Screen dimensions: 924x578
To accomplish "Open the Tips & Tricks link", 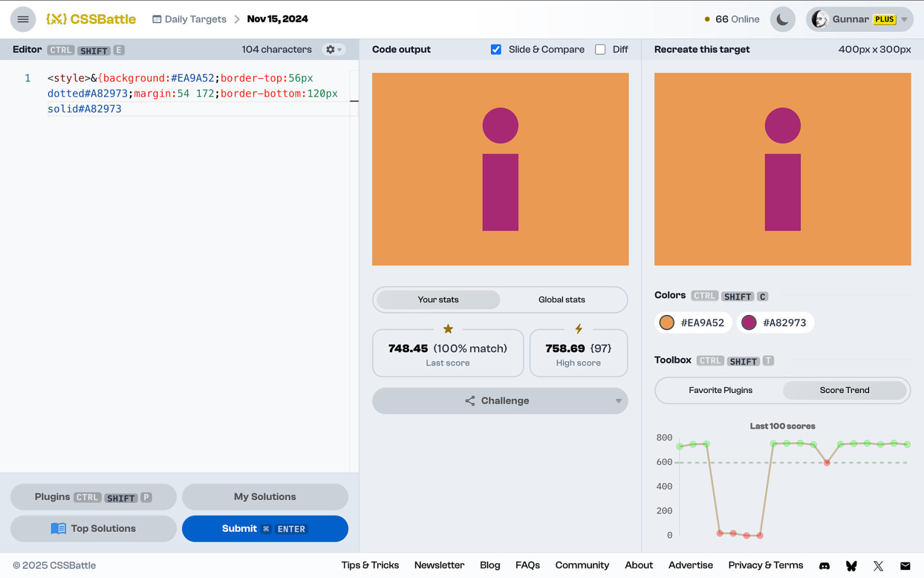I will [x=370, y=565].
